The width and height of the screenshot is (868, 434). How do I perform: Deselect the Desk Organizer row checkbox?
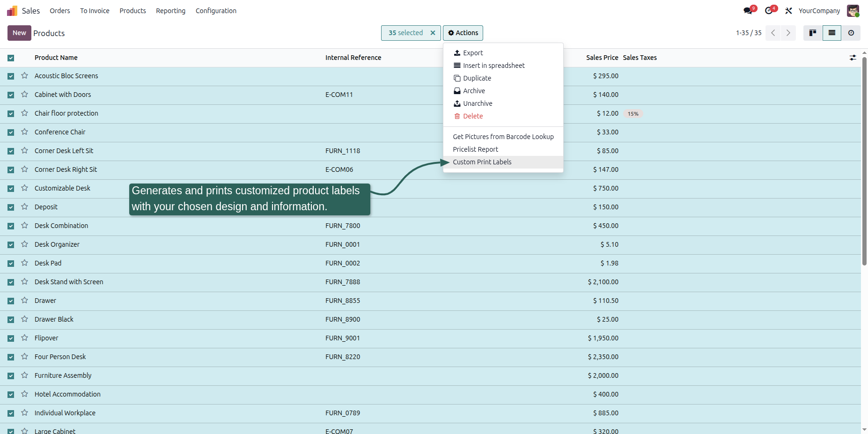pyautogui.click(x=11, y=245)
